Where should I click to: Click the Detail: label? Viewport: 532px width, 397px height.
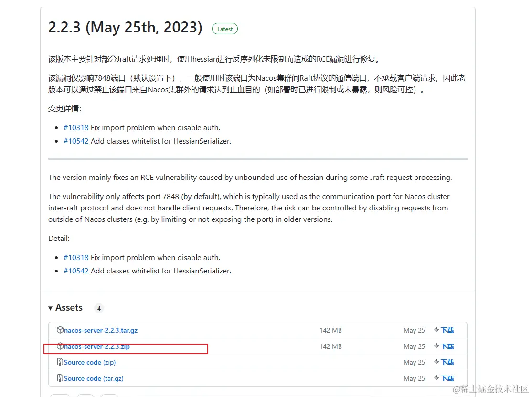pos(59,238)
